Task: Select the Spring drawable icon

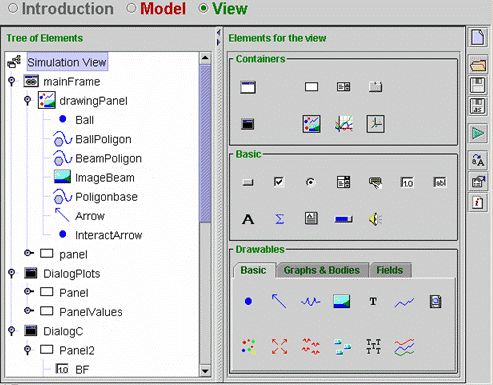Action: (x=310, y=302)
